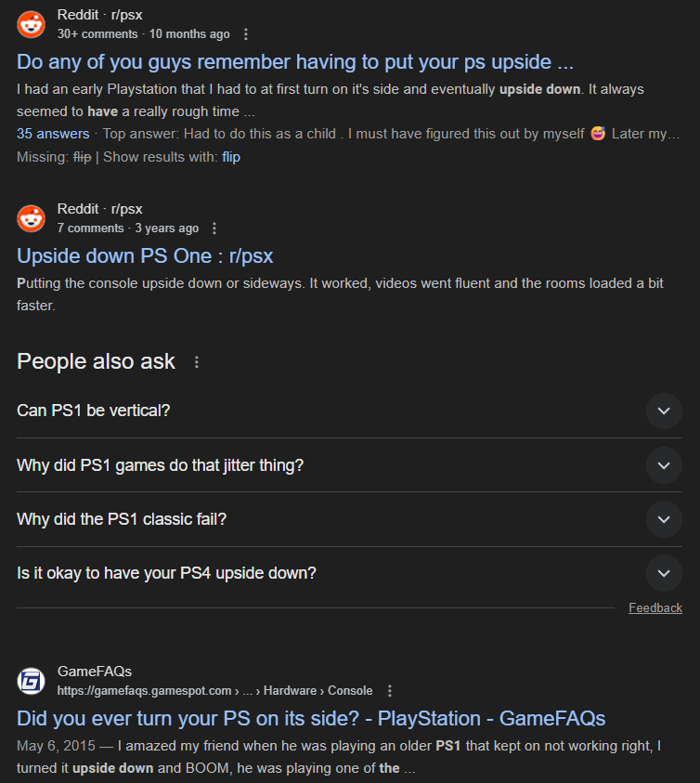This screenshot has height=783, width=700.
Task: Click the Reddit icon of the first result
Action: click(31, 24)
